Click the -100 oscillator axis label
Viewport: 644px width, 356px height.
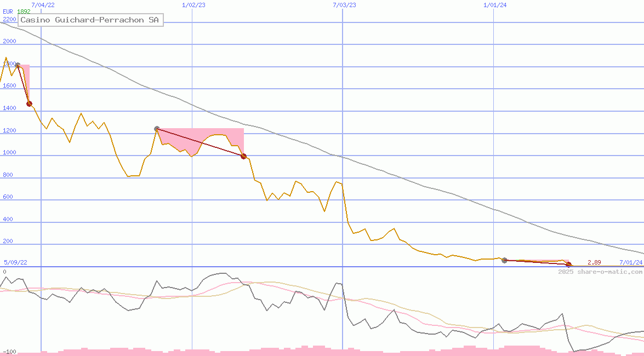coord(9,352)
